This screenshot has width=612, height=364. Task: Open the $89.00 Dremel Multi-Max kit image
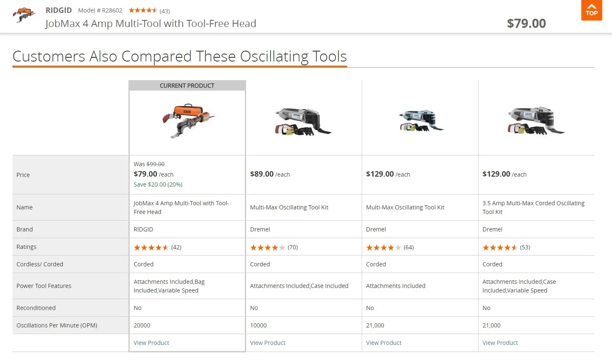[303, 121]
